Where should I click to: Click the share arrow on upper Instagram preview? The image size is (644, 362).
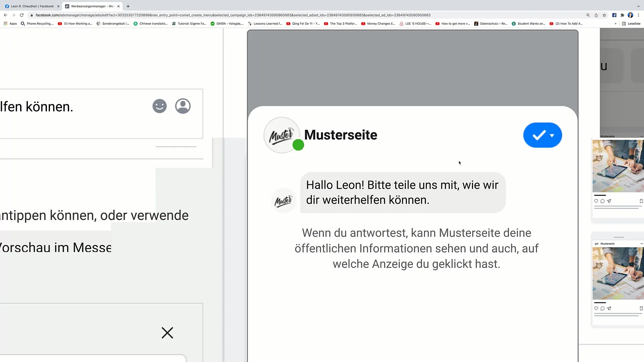pos(609,201)
